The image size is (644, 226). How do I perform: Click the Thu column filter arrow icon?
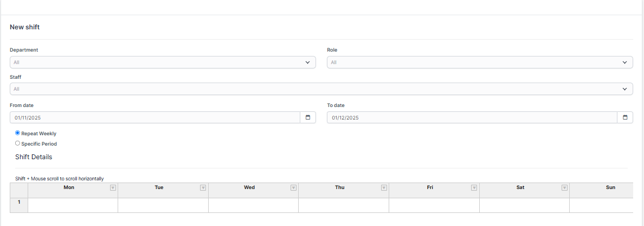(x=384, y=188)
